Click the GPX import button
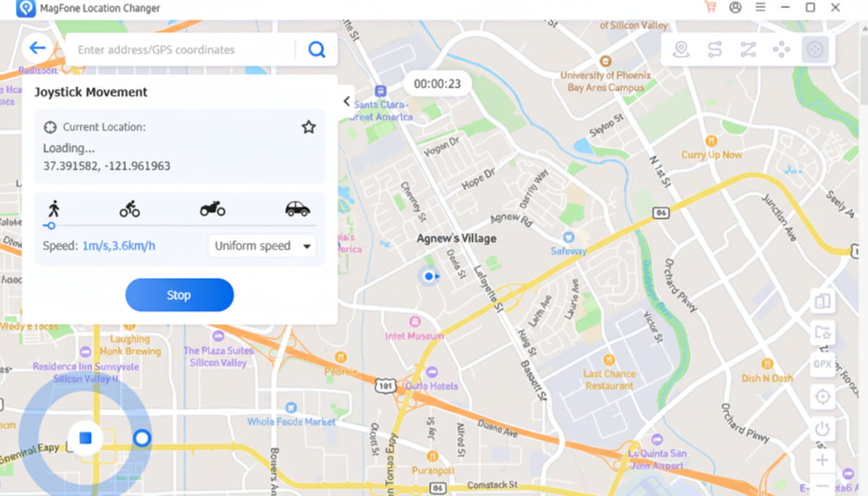 pos(822,364)
